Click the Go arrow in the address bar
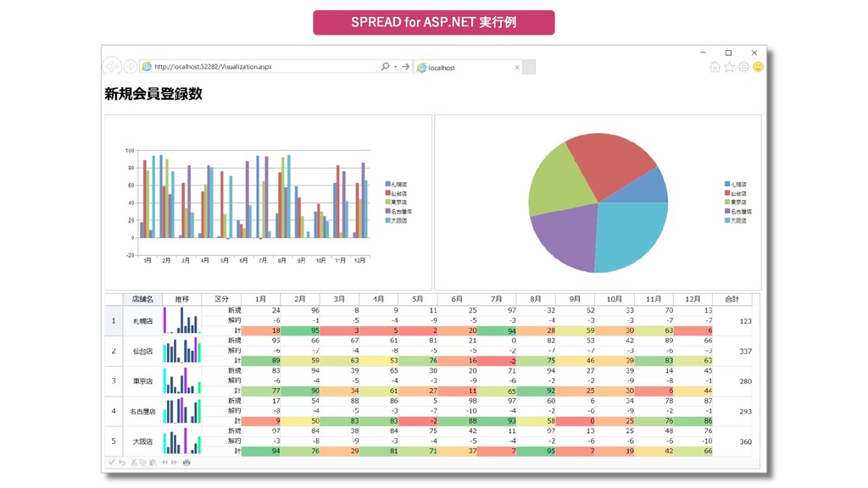Screen dimensions: 868x488 click(x=405, y=66)
